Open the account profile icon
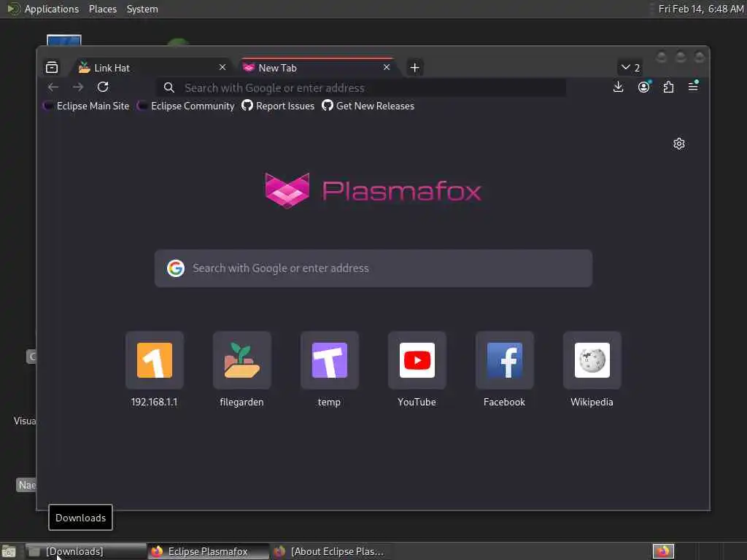747x560 pixels. pos(643,87)
